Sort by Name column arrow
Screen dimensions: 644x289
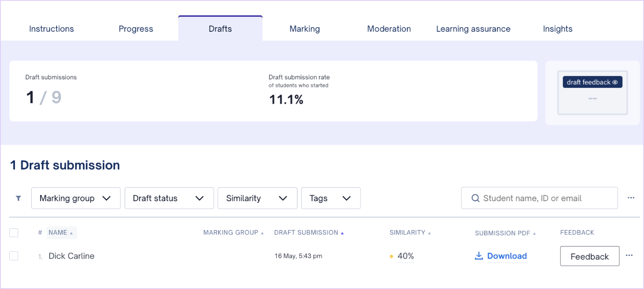point(71,233)
